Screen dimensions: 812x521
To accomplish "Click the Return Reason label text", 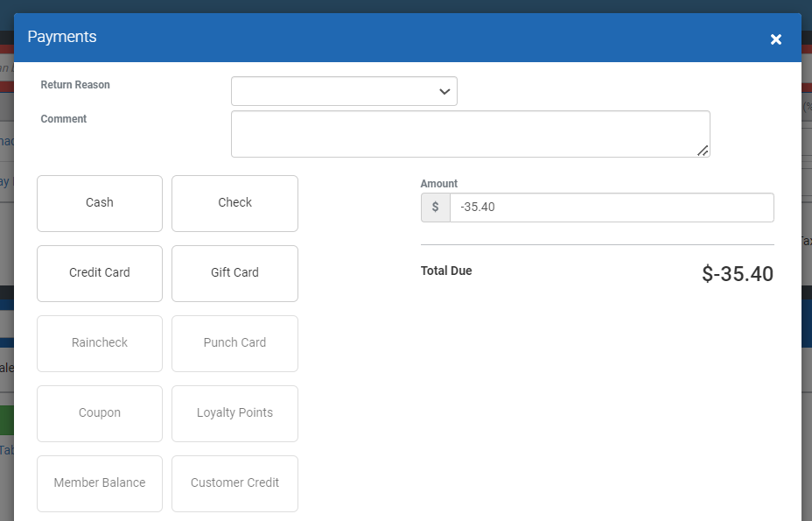I will 75,85.
